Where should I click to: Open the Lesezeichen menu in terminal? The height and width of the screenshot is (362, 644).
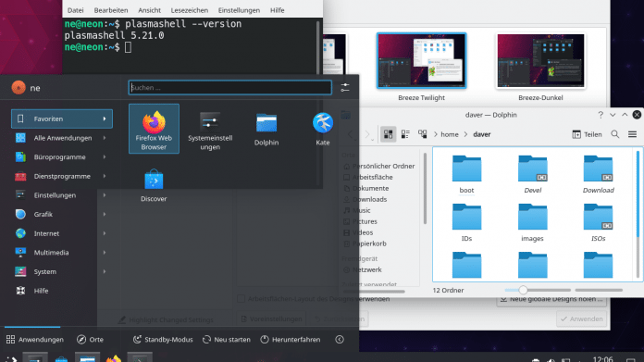click(x=190, y=10)
